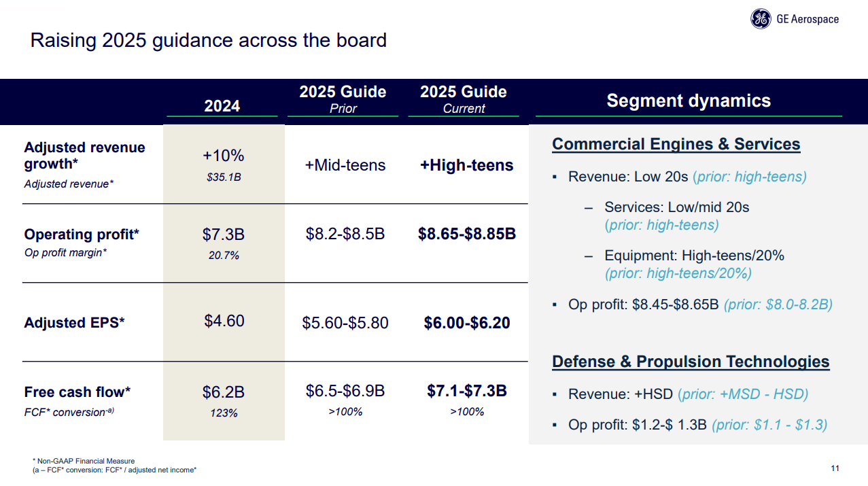Viewport: 868px width, 486px height.
Task: Click the $35.1B adjusted revenue figure
Action: click(x=223, y=177)
